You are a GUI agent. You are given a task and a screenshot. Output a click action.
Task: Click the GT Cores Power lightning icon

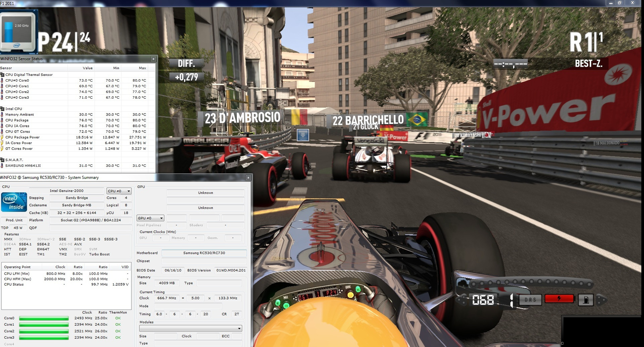pyautogui.click(x=2, y=149)
